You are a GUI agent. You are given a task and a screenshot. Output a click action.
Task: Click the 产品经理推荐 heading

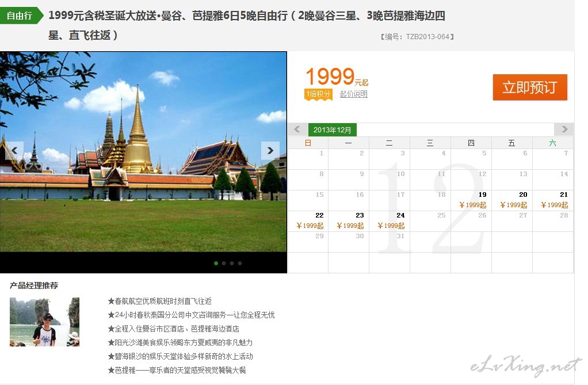tap(34, 285)
